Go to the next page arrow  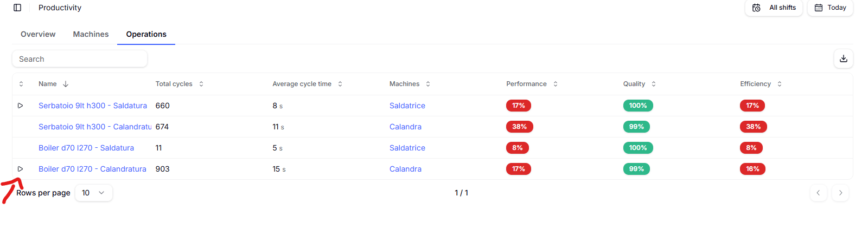coord(840,193)
